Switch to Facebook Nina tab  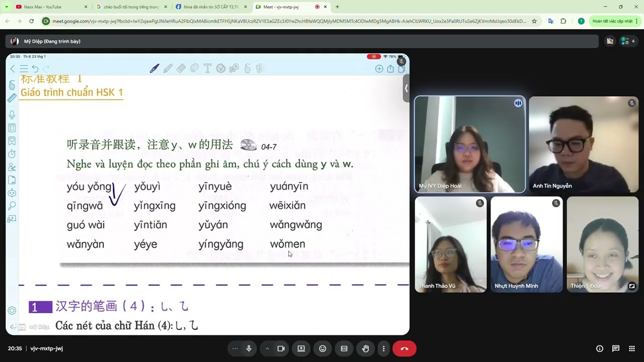pyautogui.click(x=211, y=7)
